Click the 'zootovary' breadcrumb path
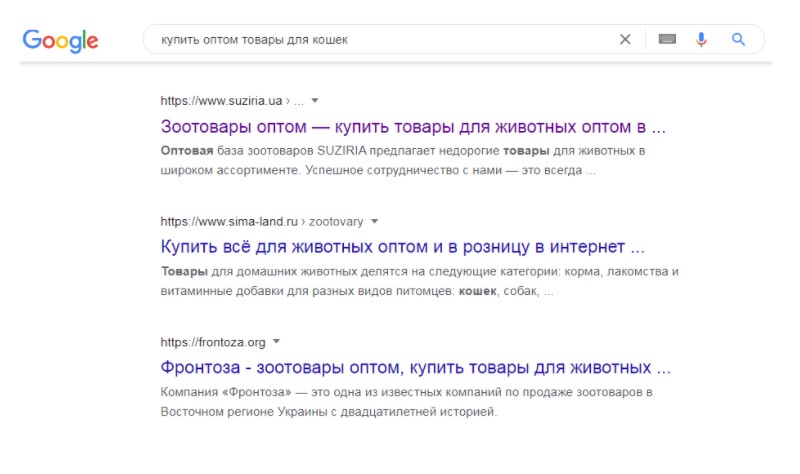 point(338,221)
